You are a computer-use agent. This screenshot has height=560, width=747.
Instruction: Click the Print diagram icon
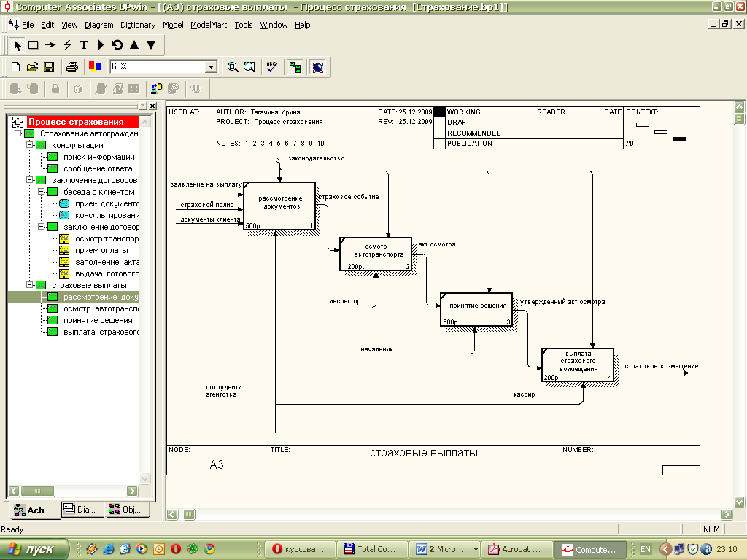pos(72,67)
